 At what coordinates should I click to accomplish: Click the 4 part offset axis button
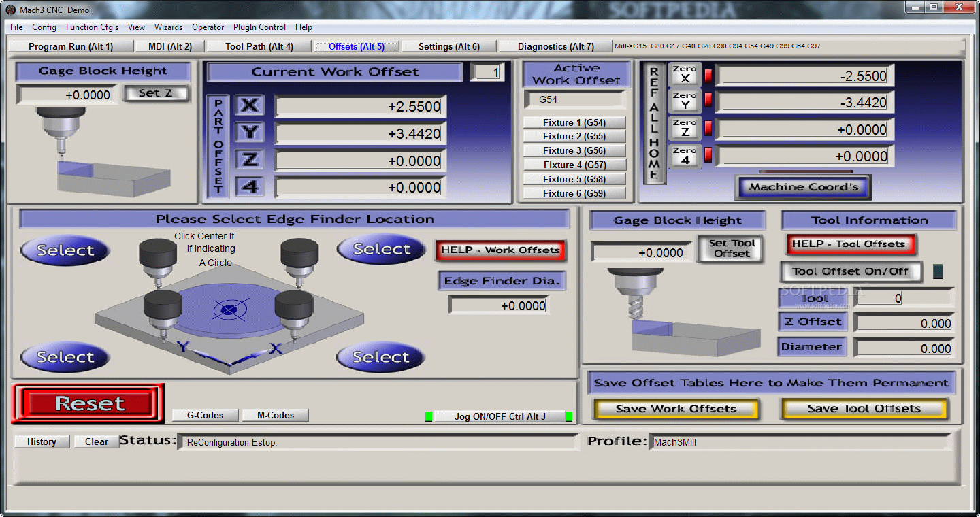coord(250,186)
